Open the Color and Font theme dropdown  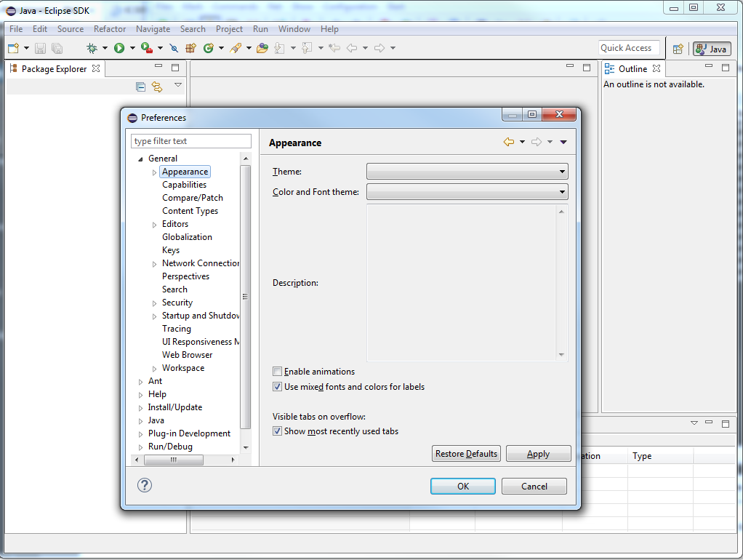point(467,191)
